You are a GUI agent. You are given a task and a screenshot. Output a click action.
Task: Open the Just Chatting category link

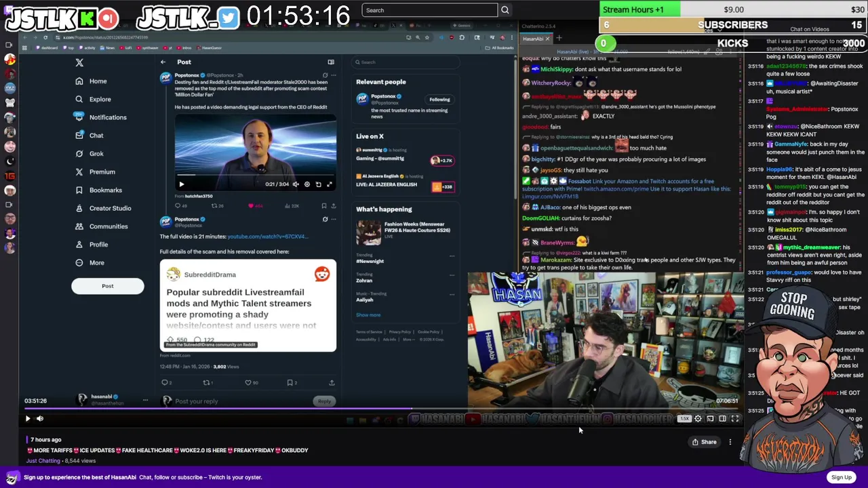click(x=43, y=461)
